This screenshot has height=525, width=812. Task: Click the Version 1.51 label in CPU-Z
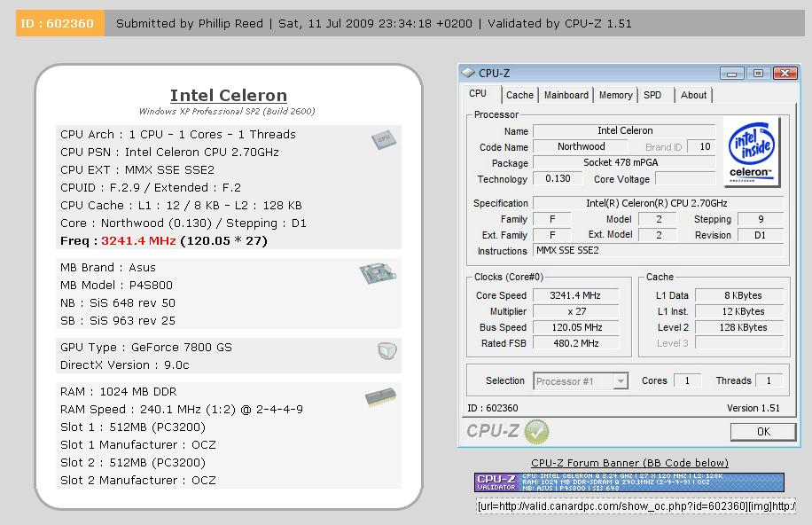(x=753, y=408)
